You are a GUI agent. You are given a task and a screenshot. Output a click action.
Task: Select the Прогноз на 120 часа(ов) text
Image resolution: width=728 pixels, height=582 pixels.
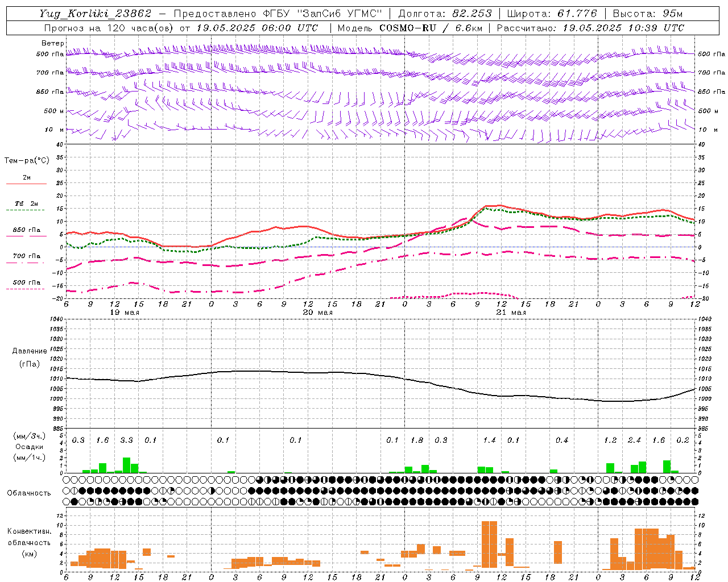coord(109,28)
